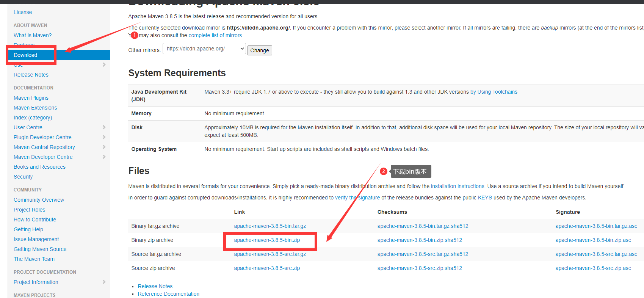Open Release Notes bullet link below files
Viewport: 644px width, 298px height.
point(155,286)
